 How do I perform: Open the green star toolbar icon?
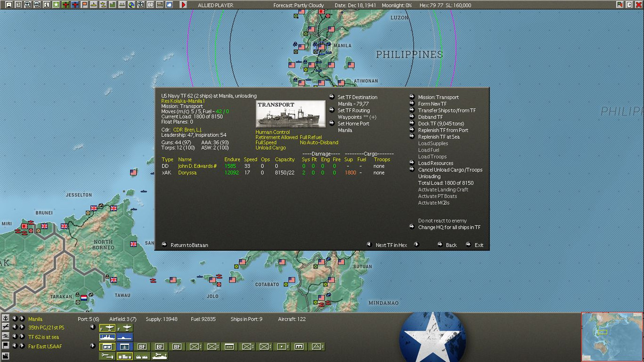[56, 5]
